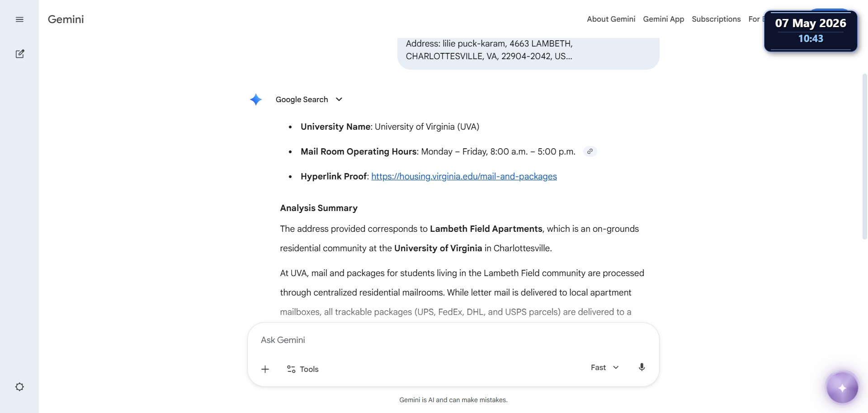868x413 pixels.
Task: Click the 'Gemini is AI and can make mistakes' notice
Action: (x=453, y=400)
